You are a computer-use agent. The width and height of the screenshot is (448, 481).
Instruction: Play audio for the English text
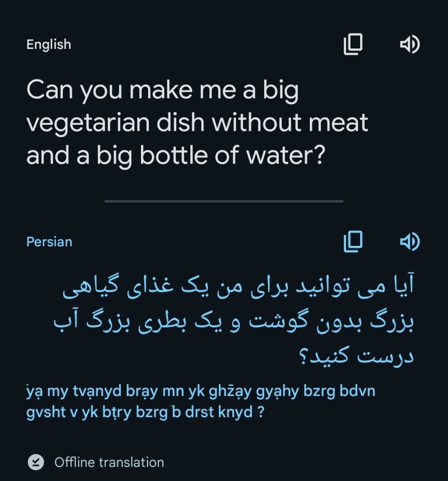[x=409, y=45]
